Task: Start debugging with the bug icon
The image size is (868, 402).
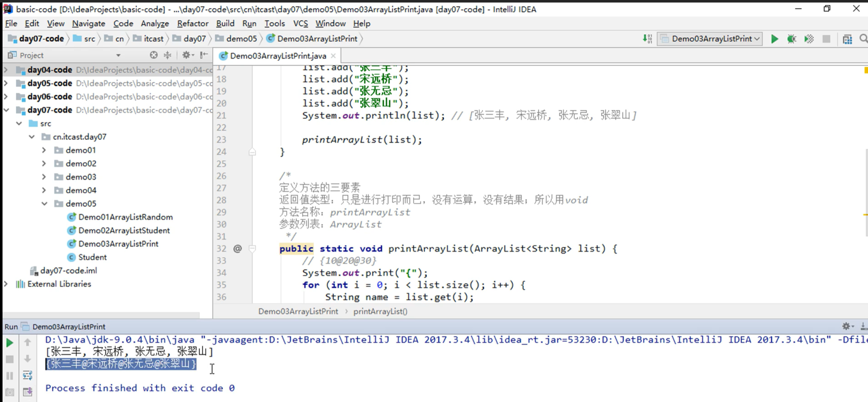Action: [792, 39]
